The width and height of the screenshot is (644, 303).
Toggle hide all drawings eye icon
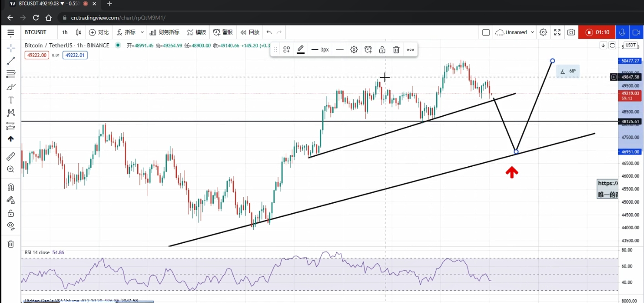click(10, 226)
